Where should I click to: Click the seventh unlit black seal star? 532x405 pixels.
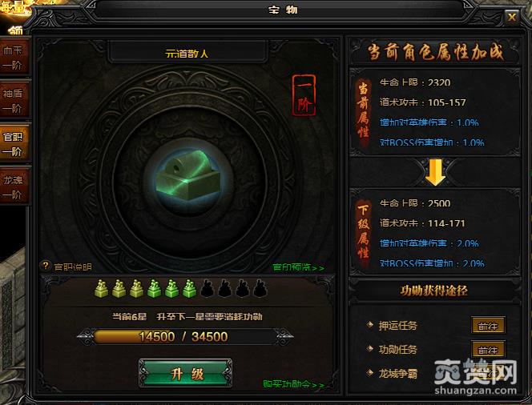click(x=207, y=289)
